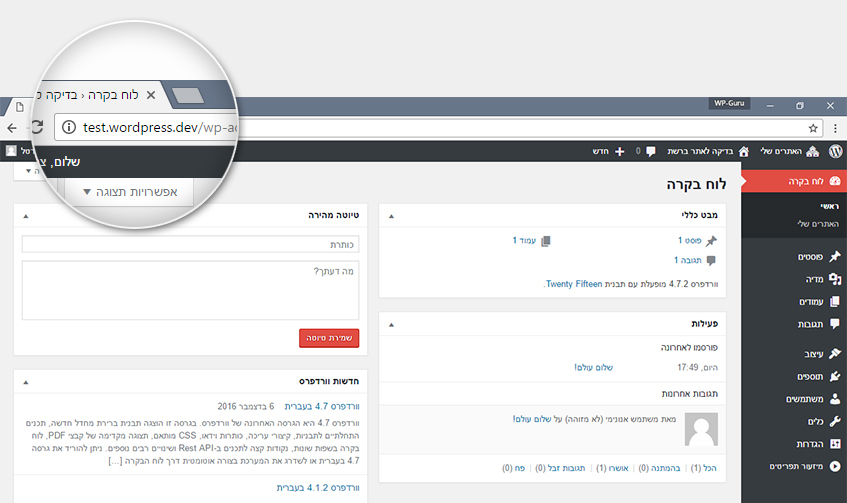Click the home icon for בדיקה לאתר ברשת
Viewport: 847px width, 503px height.
[744, 151]
